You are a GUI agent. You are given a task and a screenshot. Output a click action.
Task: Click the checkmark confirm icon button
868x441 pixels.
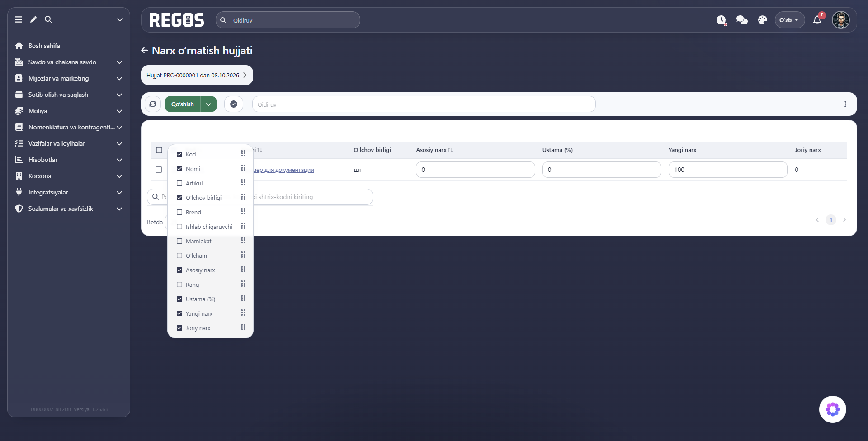click(234, 104)
